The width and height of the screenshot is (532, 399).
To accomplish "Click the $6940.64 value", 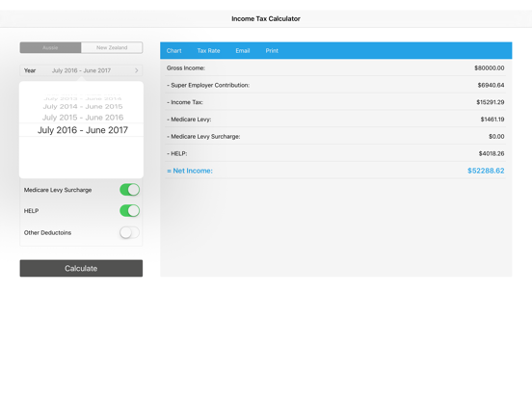I will 491,85.
